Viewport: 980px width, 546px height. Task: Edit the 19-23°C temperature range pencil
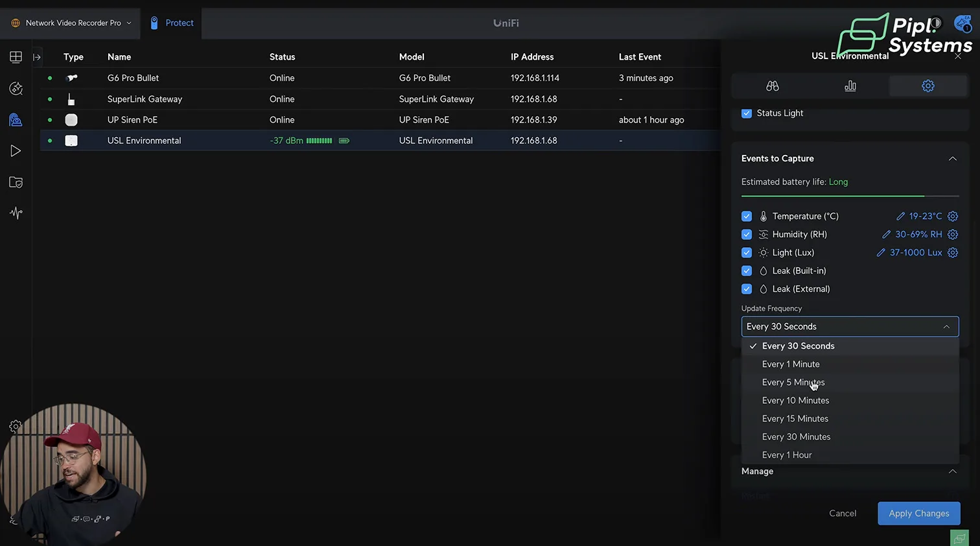point(900,217)
